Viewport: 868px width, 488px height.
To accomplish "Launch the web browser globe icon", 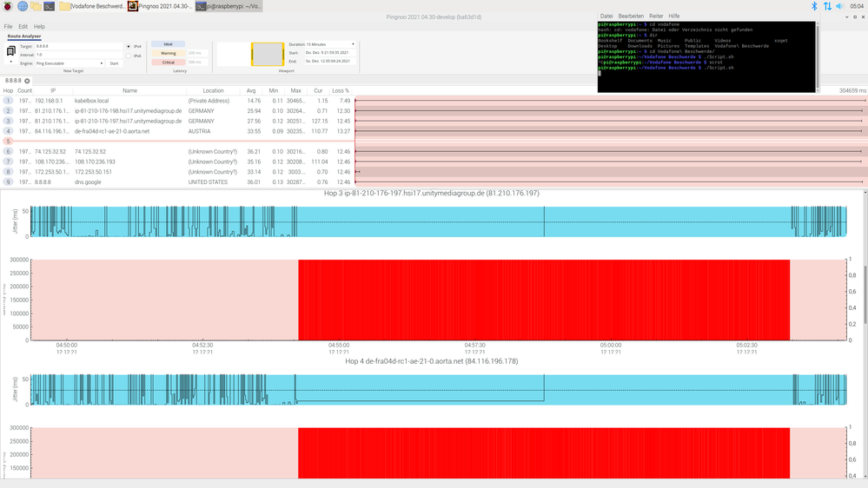I will pos(22,6).
